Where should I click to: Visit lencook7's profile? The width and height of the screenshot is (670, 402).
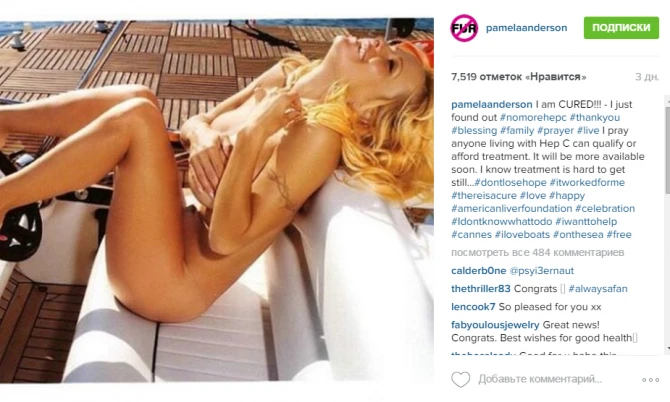coord(473,307)
